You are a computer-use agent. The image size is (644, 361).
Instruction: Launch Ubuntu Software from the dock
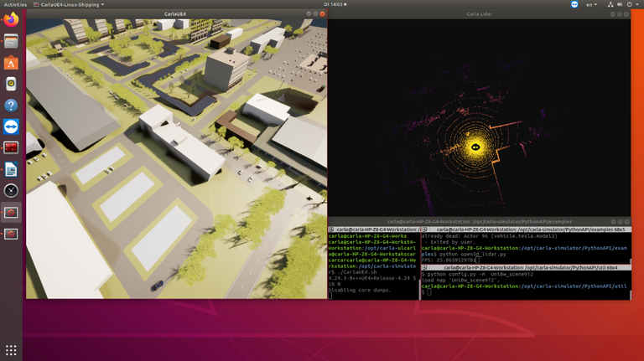11,63
